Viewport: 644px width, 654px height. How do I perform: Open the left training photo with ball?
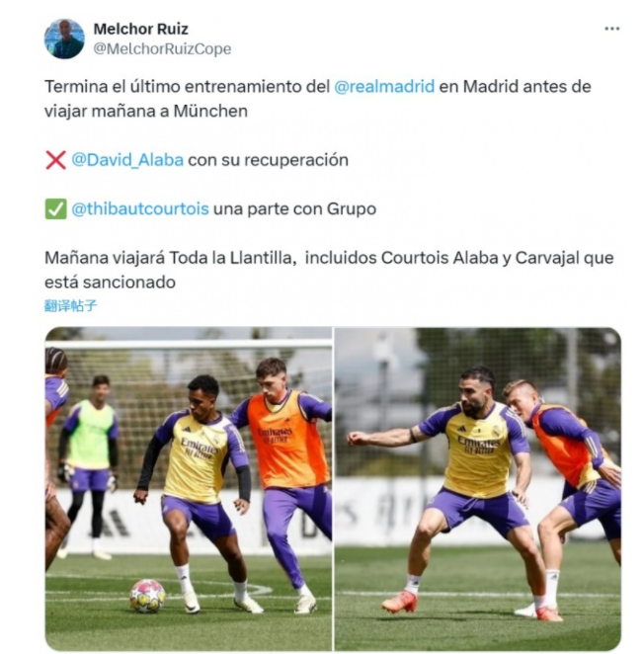(x=189, y=488)
